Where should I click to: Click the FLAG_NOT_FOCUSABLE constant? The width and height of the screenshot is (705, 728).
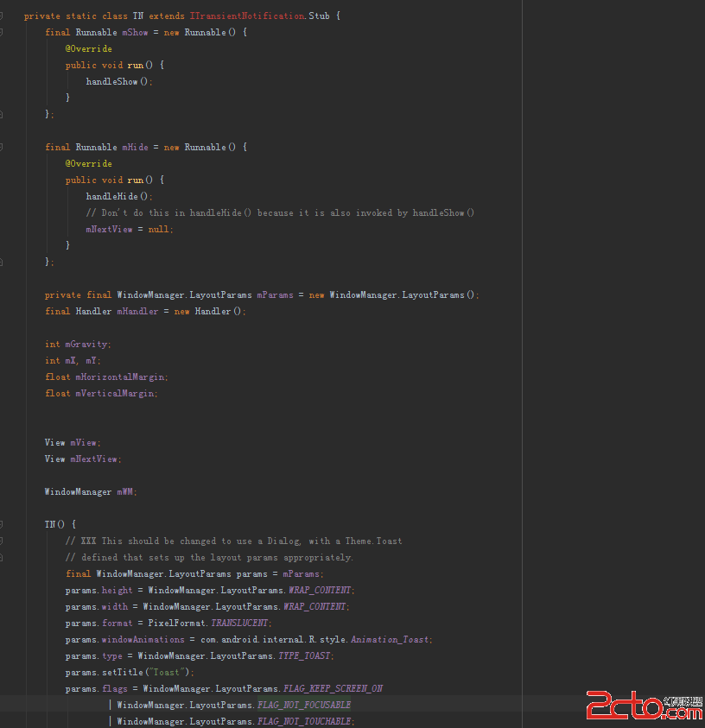pos(304,705)
